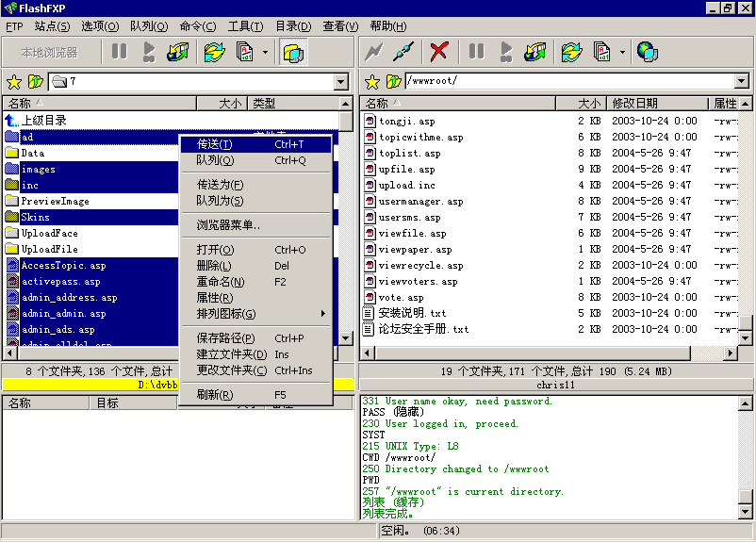Choose 保存路径(P) in context menu
This screenshot has width=756, height=542.
coord(256,338)
